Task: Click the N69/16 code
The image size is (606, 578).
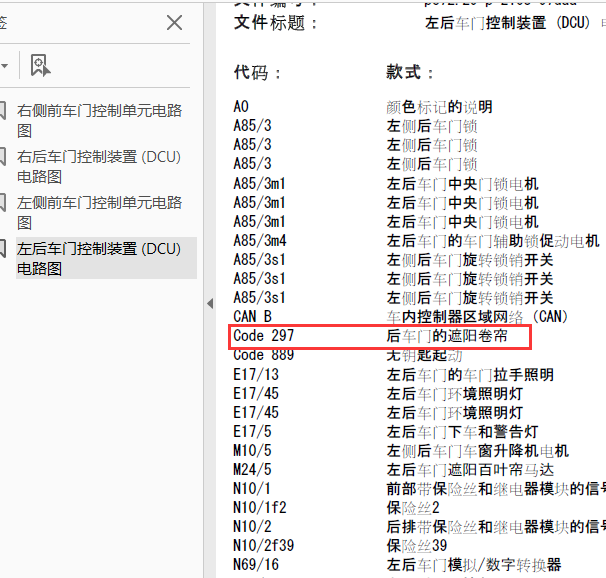Action: pos(256,564)
